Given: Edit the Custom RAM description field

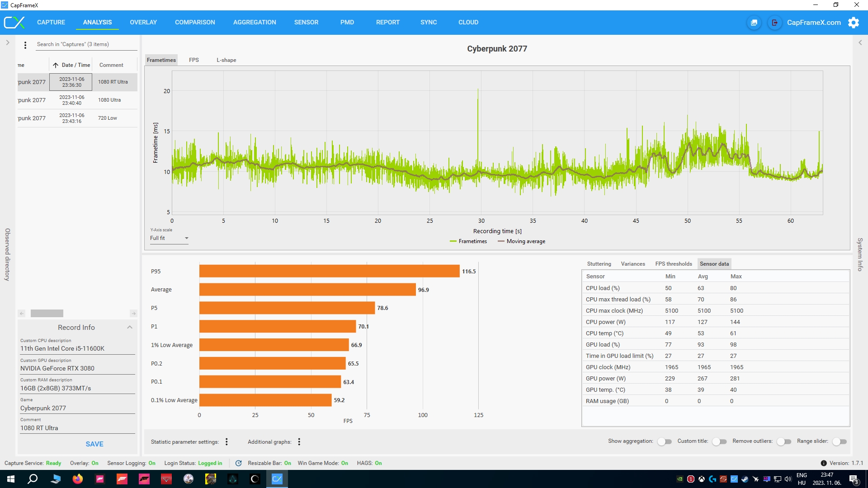Looking at the screenshot, I should click(77, 388).
